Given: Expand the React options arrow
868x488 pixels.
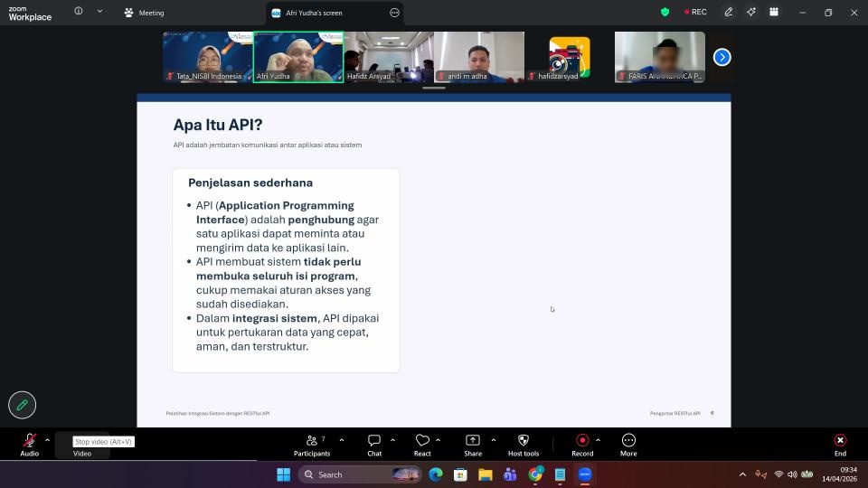Looking at the screenshot, I should (x=438, y=440).
